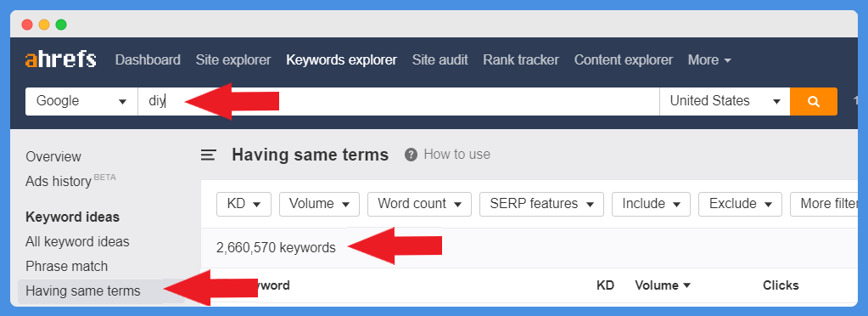Click the question mark help icon

pos(411,154)
